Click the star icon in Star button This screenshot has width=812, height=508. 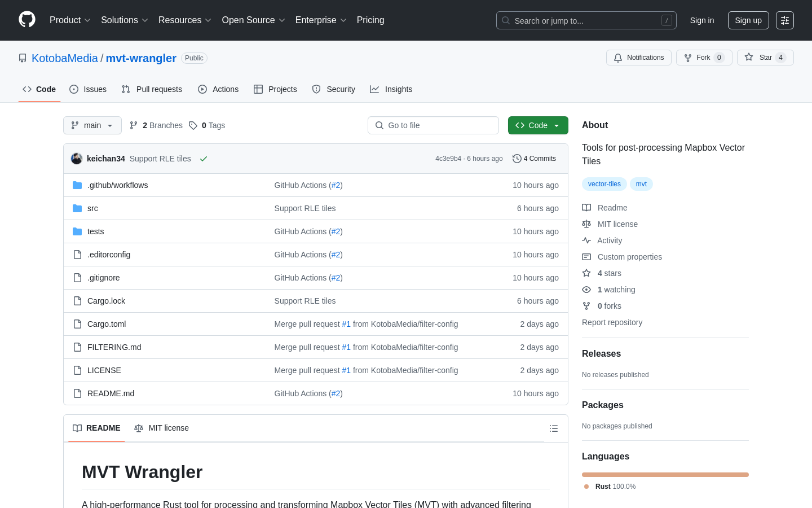[749, 57]
